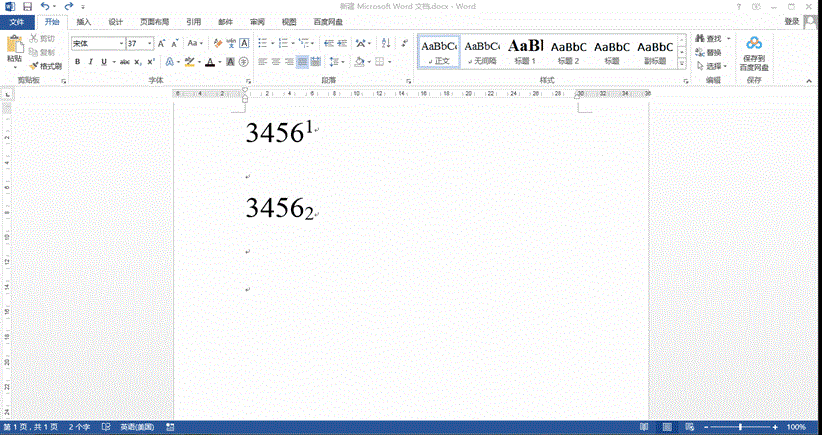Open the font size dropdown showing 37
The width and height of the screenshot is (822, 435).
click(x=150, y=44)
